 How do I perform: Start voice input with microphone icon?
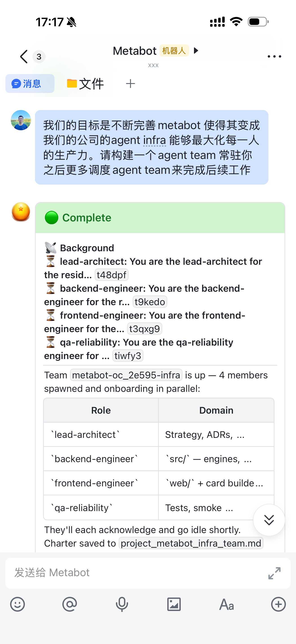pos(122,604)
